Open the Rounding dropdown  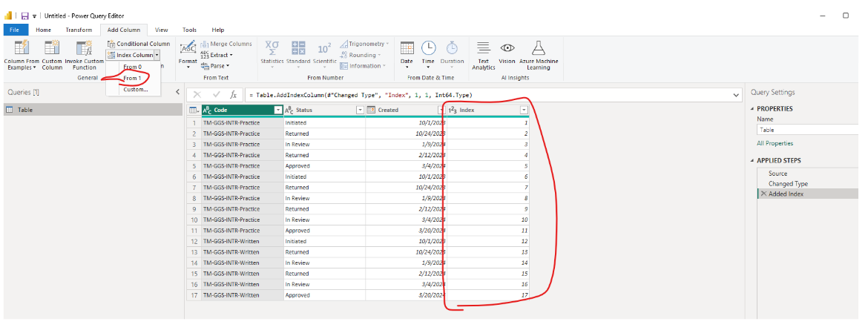(361, 55)
